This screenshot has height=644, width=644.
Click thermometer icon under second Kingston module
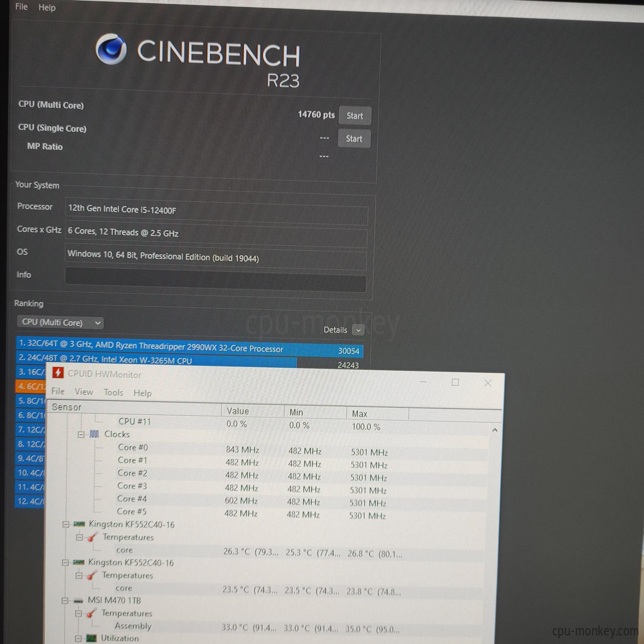coord(91,575)
